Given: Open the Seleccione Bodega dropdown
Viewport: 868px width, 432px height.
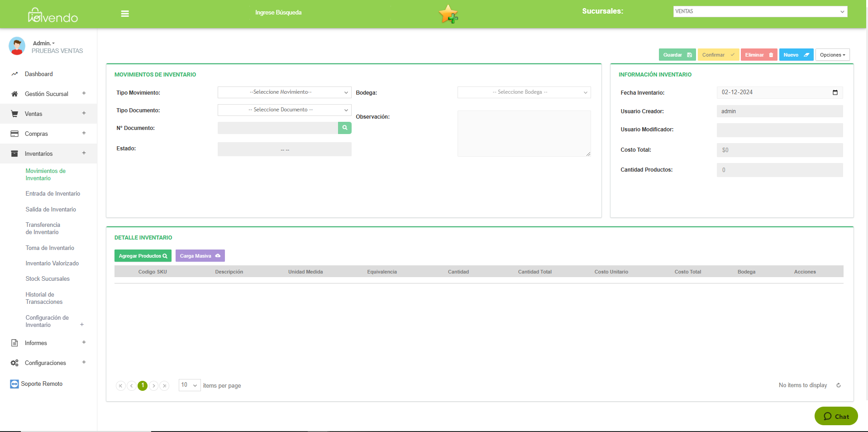Looking at the screenshot, I should tap(524, 92).
